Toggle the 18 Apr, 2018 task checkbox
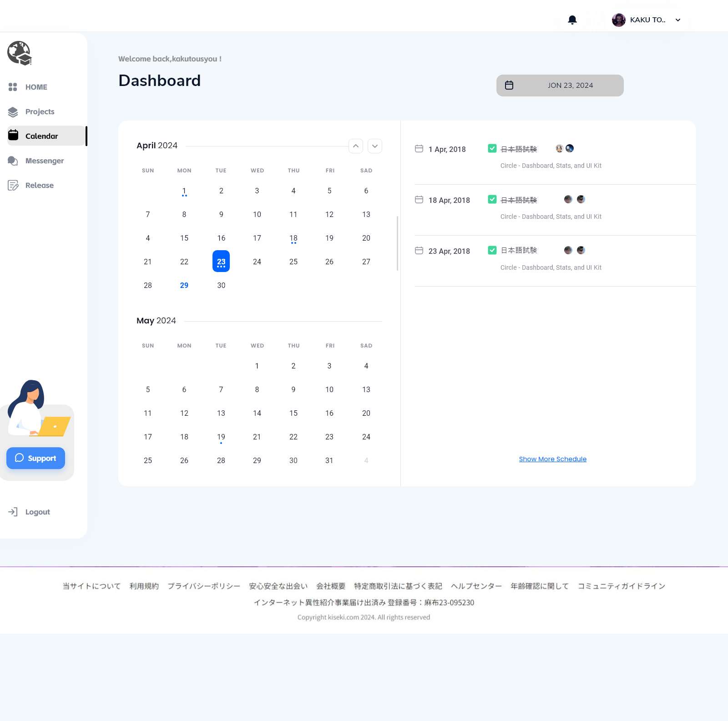The image size is (728, 721). (492, 199)
